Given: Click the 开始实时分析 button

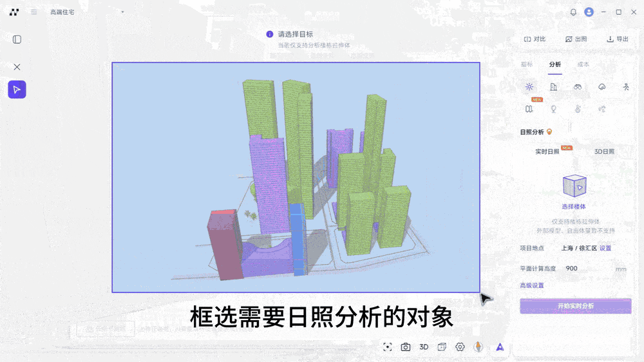Looking at the screenshot, I should 575,306.
